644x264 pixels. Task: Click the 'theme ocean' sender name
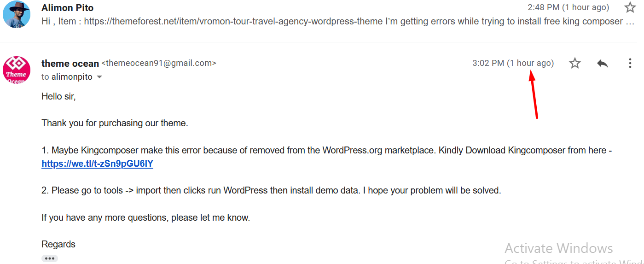click(70, 64)
